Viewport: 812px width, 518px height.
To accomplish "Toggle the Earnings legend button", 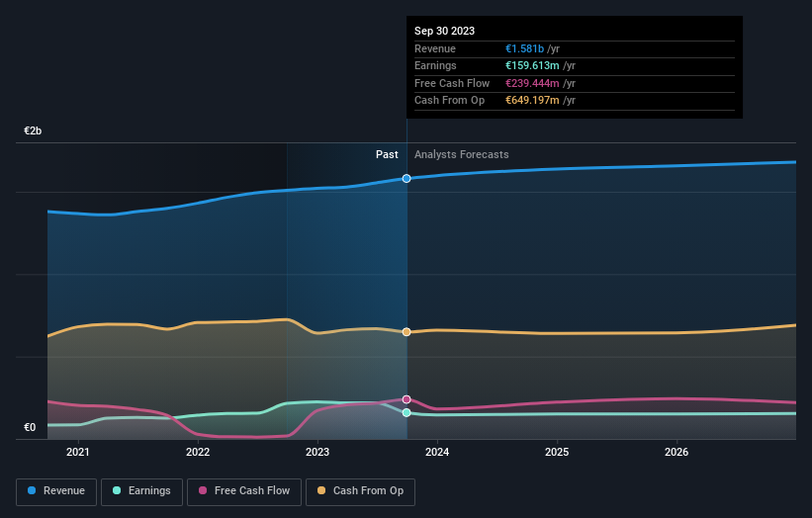I will [x=141, y=491].
